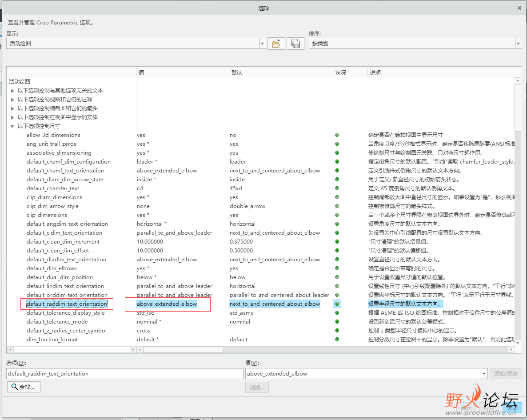
Task: Select clip_diam_dimensions option
Action: pos(54,197)
